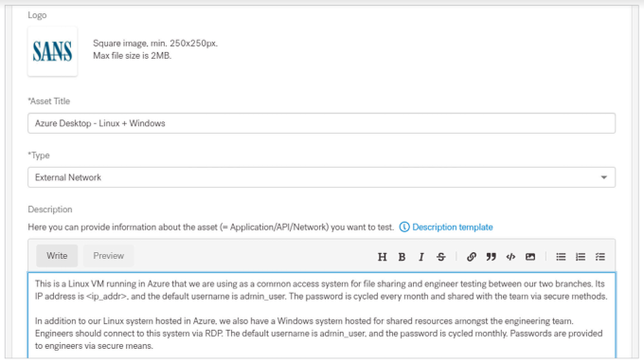Screen dimensions: 644x364
Task: Click inside the description text area
Action: click(322, 315)
